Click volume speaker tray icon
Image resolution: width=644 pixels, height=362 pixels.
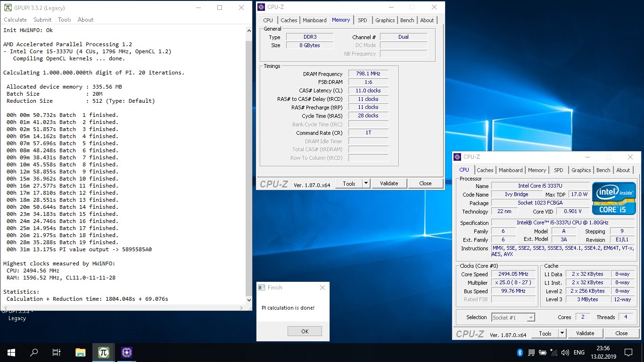pos(565,353)
